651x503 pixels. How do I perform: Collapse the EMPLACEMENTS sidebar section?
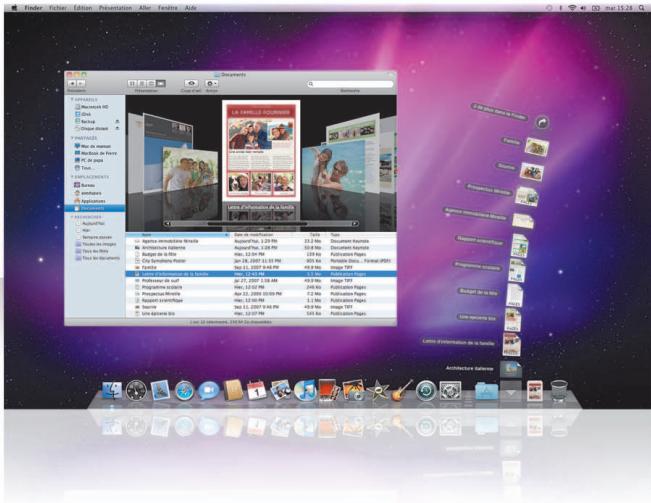pyautogui.click(x=72, y=177)
